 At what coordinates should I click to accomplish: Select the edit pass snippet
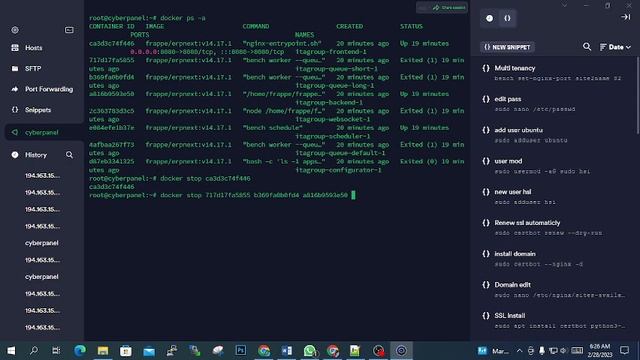555,104
